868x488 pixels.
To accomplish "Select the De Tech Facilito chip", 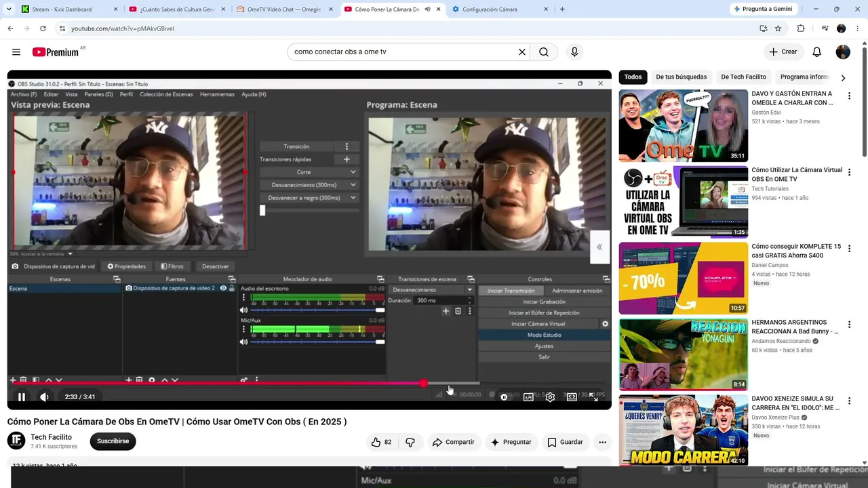I will click(743, 77).
